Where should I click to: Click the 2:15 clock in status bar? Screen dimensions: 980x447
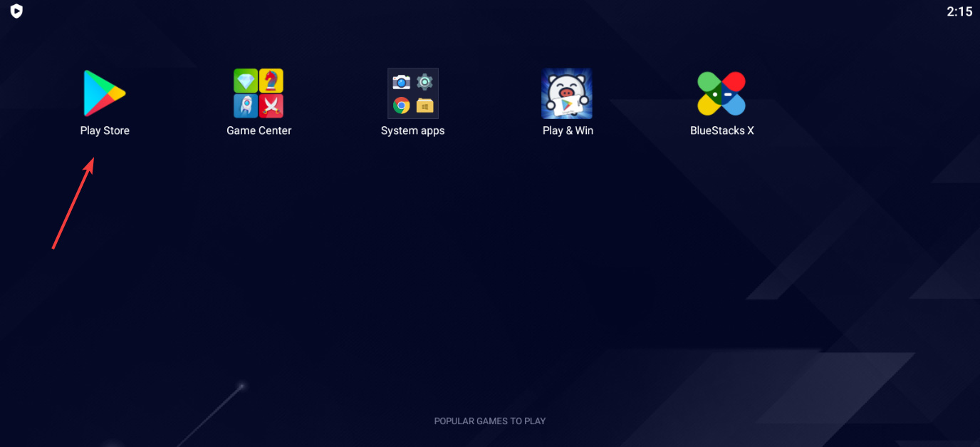tap(959, 11)
